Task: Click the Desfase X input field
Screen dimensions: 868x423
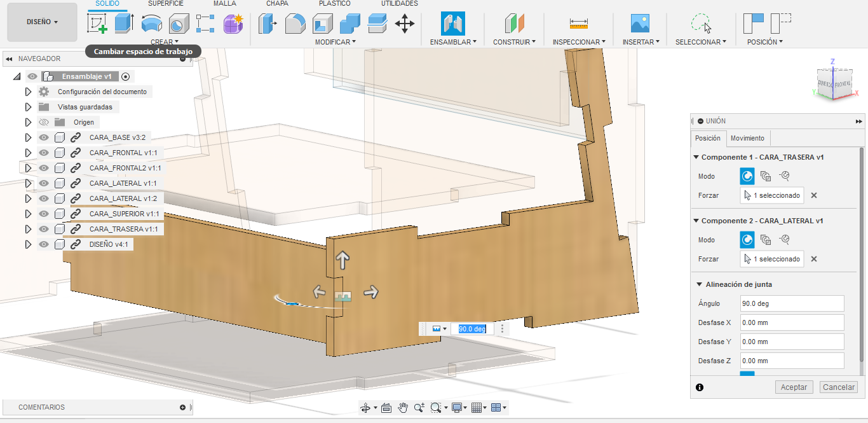Action: coord(792,322)
